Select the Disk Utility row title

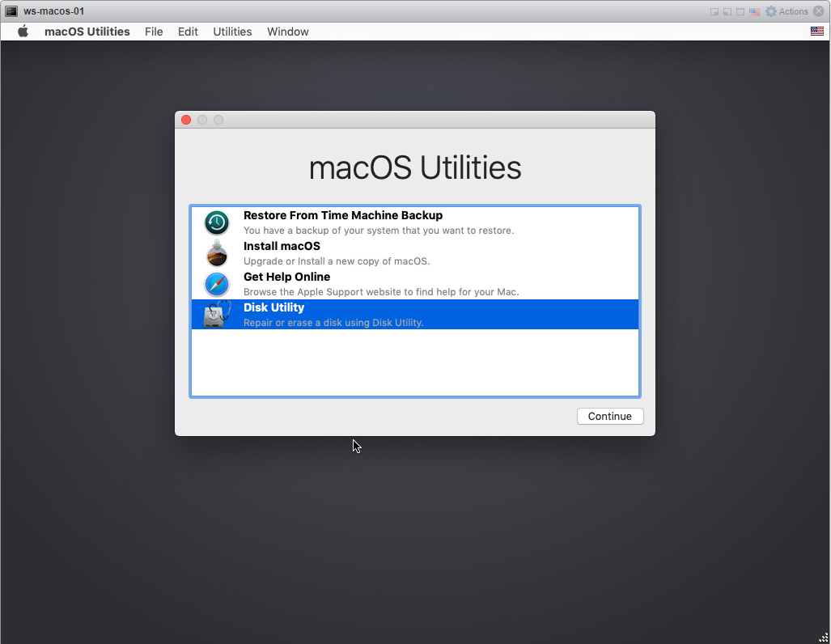pos(273,307)
